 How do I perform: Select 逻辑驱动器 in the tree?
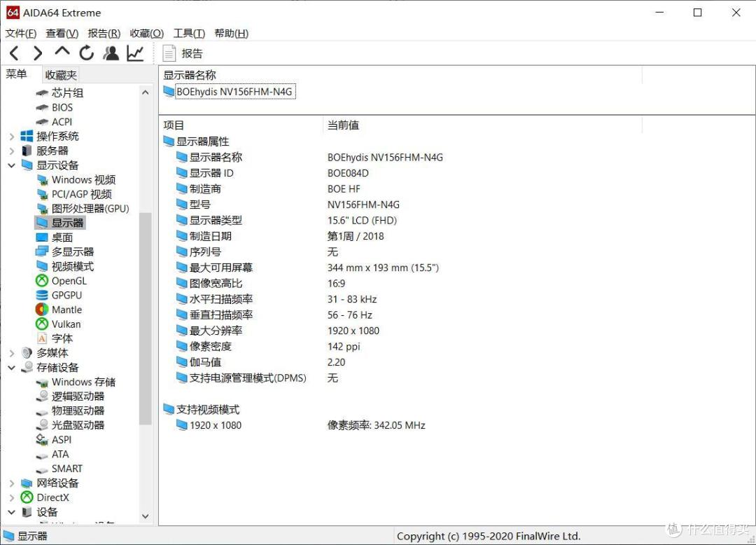(x=78, y=396)
